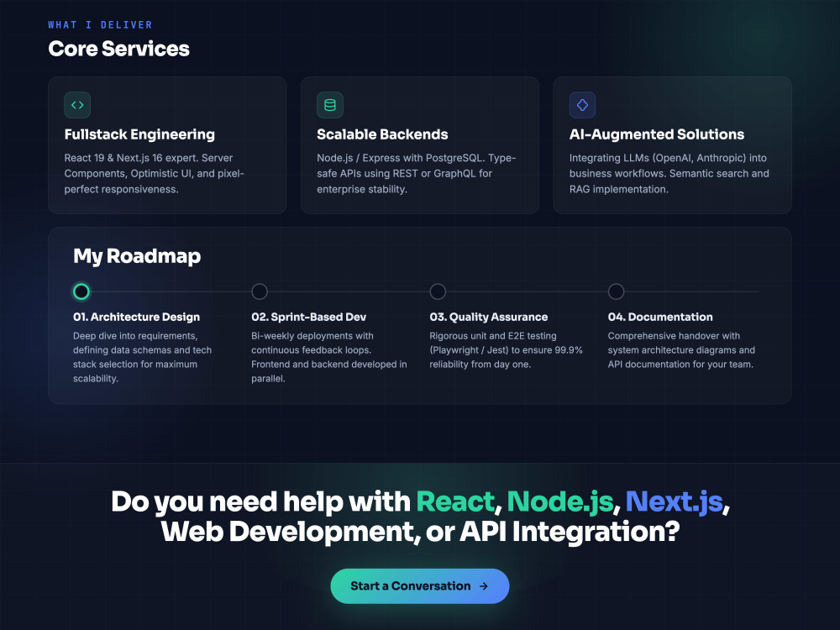The width and height of the screenshot is (840, 630).
Task: Click the 02. Sprint-Based Dev title
Action: tap(308, 318)
